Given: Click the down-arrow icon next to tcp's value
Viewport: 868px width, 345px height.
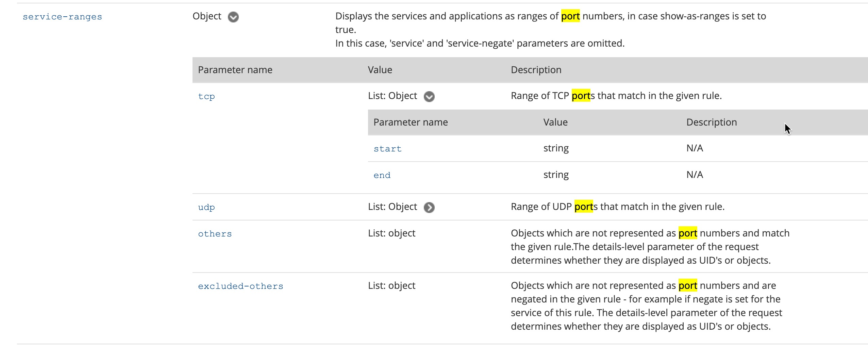Looking at the screenshot, I should click(429, 97).
